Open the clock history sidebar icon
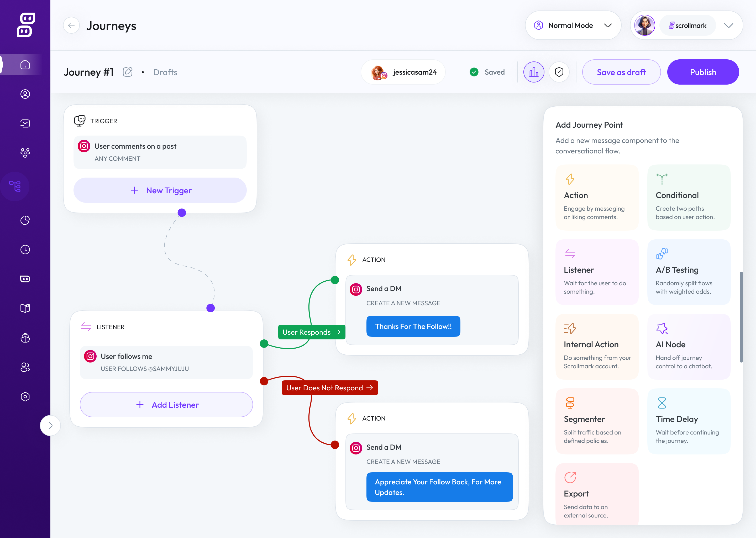Image resolution: width=756 pixels, height=538 pixels. pyautogui.click(x=25, y=250)
